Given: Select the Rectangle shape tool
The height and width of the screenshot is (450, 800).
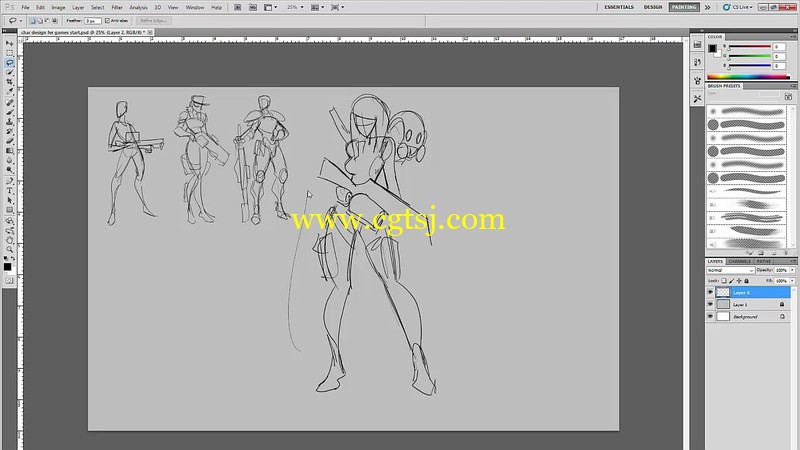Looking at the screenshot, I should click(10, 210).
